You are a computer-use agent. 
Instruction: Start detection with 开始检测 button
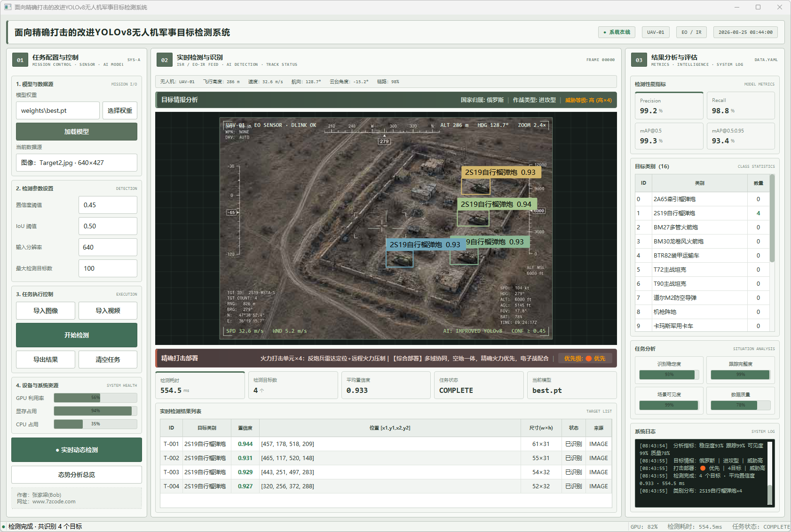pos(77,335)
